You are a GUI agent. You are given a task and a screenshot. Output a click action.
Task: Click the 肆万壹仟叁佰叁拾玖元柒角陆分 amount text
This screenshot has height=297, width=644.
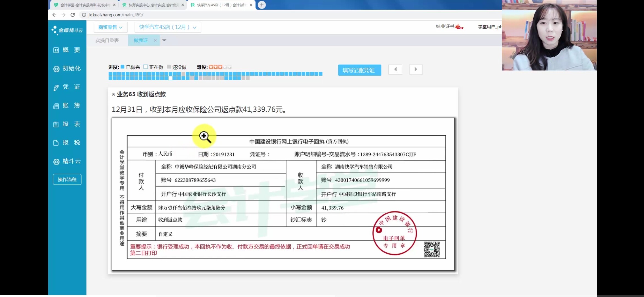(192, 208)
